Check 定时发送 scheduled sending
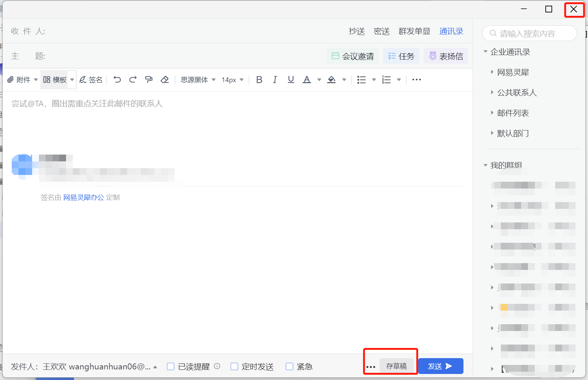This screenshot has width=588, height=380. (234, 366)
